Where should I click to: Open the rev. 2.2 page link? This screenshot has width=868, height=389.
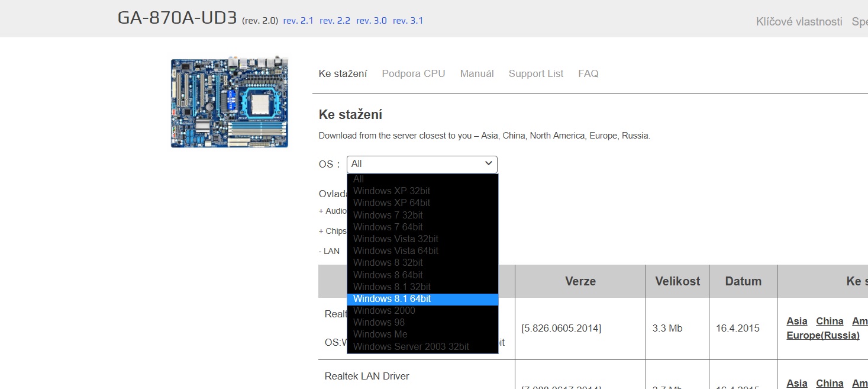(x=335, y=21)
